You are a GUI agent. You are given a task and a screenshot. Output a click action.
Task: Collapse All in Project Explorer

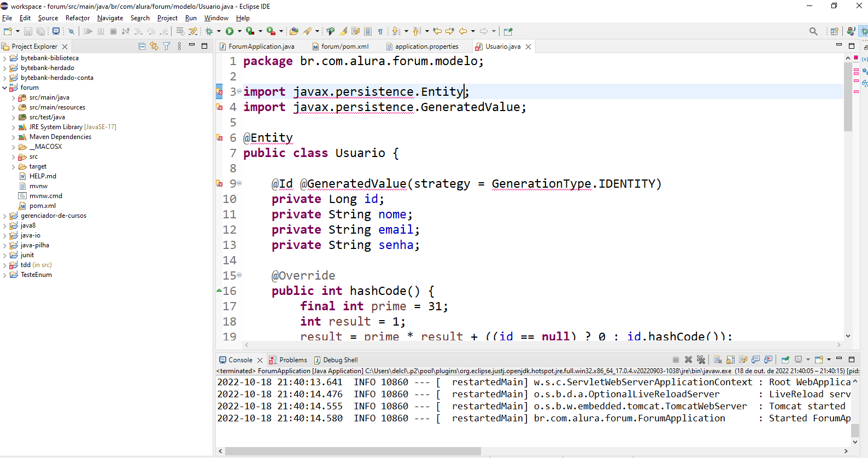click(x=142, y=47)
